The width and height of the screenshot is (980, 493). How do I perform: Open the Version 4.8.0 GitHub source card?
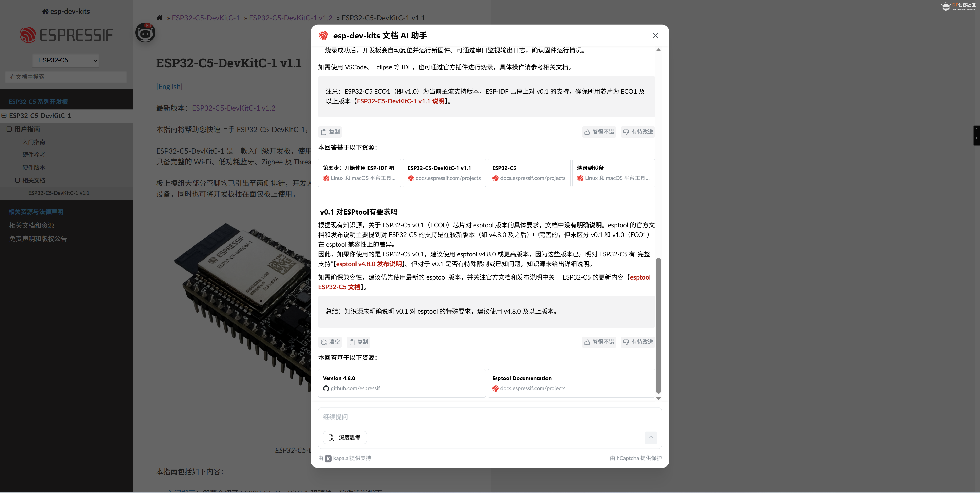(401, 383)
